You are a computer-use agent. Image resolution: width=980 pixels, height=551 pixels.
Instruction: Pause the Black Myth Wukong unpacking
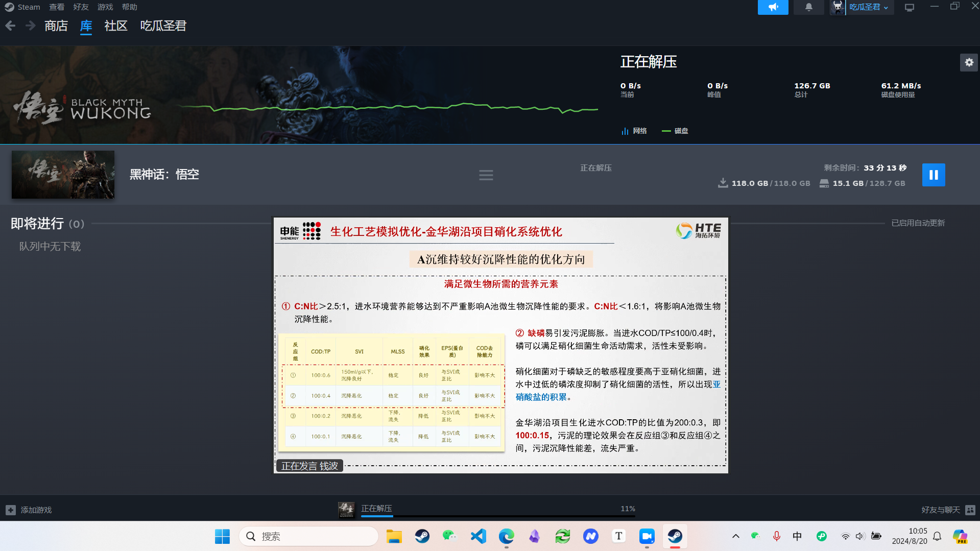click(x=933, y=175)
